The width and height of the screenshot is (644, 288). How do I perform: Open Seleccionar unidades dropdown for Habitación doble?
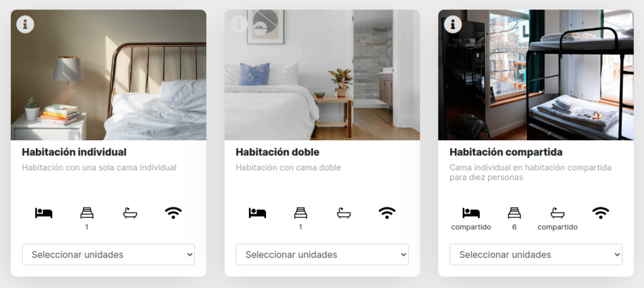pos(323,254)
